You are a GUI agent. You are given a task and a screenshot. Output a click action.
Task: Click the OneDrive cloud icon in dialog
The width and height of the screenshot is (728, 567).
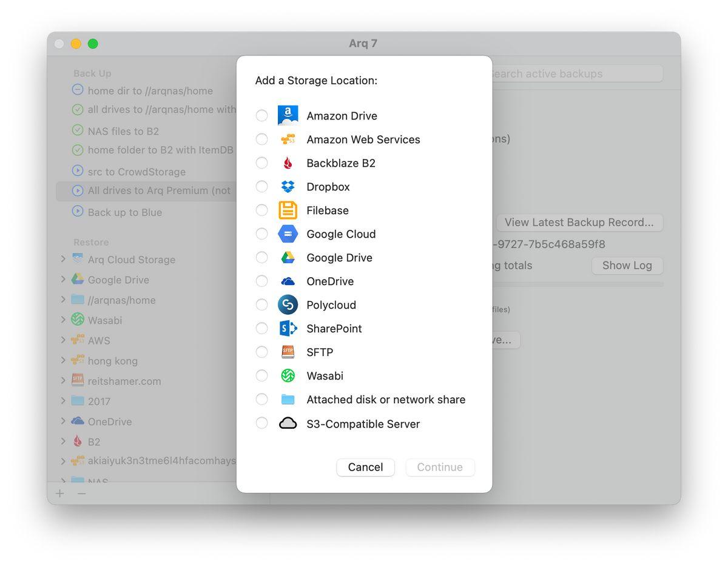pos(288,281)
